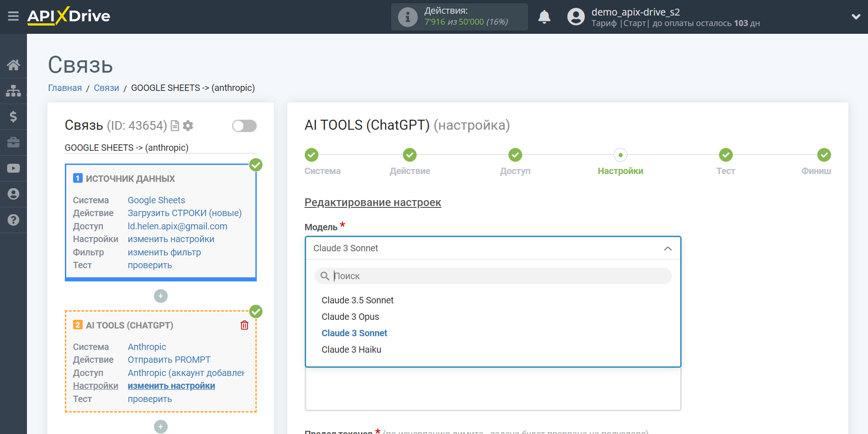The image size is (868, 434).
Task: Click Отправить PROMPT action link
Action: [x=169, y=360]
